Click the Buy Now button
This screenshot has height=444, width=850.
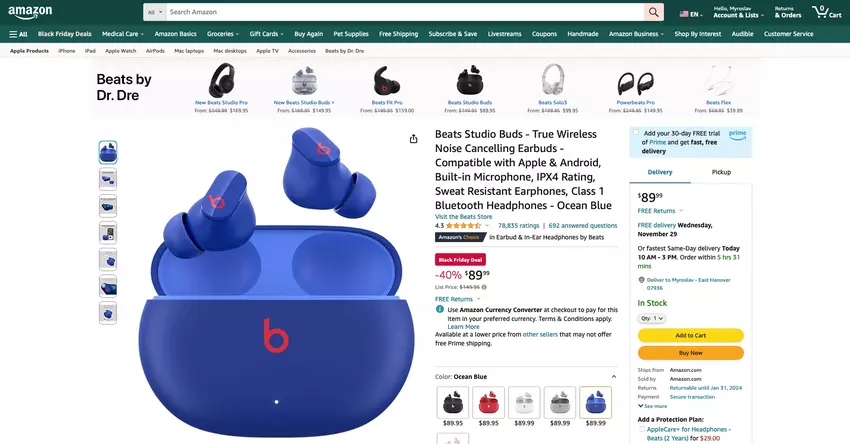691,353
